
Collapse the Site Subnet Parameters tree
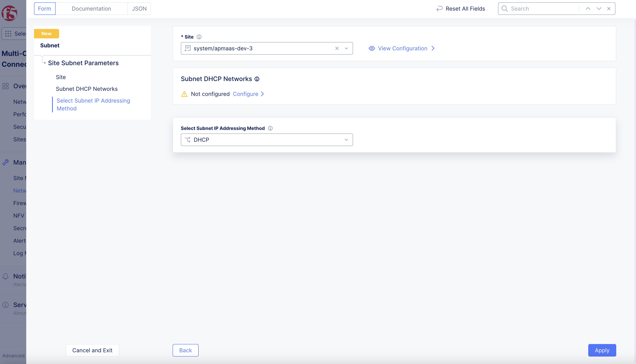pos(45,63)
